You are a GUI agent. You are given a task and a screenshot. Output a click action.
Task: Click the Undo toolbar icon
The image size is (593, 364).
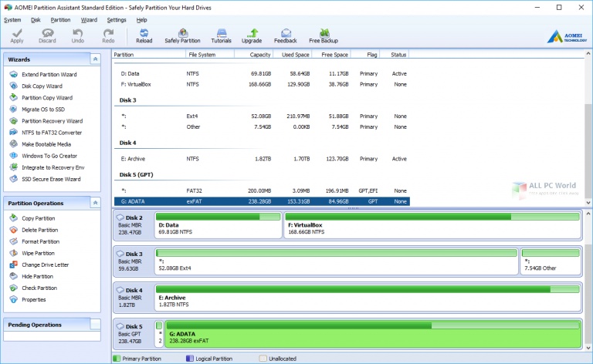point(78,36)
